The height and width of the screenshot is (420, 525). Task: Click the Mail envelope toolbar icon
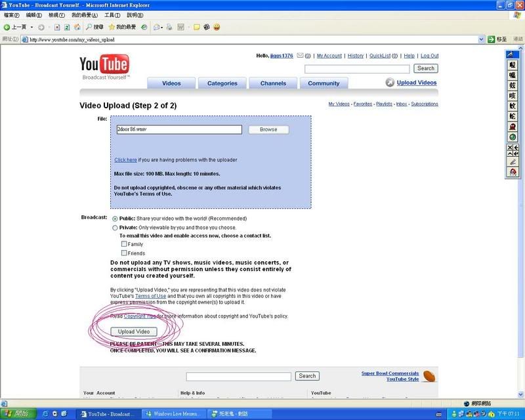[x=156, y=28]
